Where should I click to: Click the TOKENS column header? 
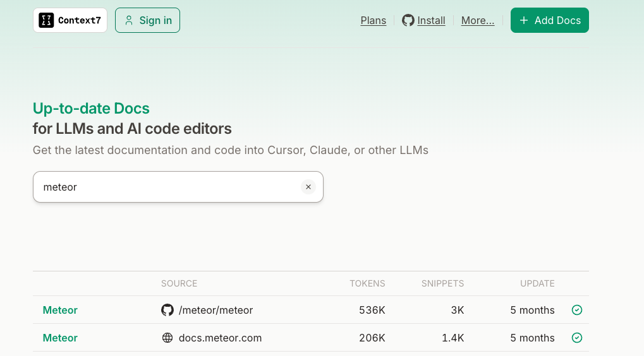[367, 283]
